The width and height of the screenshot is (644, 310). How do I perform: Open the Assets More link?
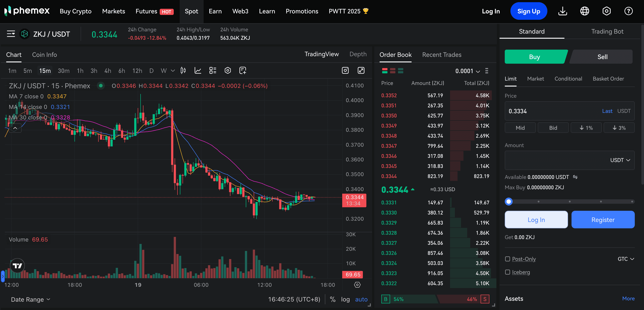pos(628,299)
